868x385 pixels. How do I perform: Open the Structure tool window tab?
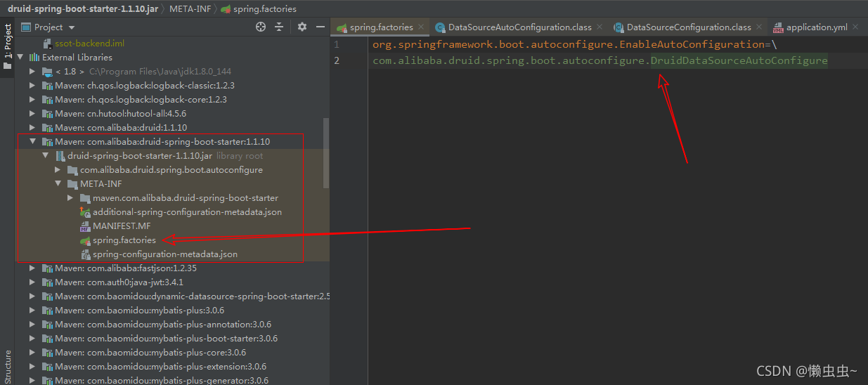7,366
